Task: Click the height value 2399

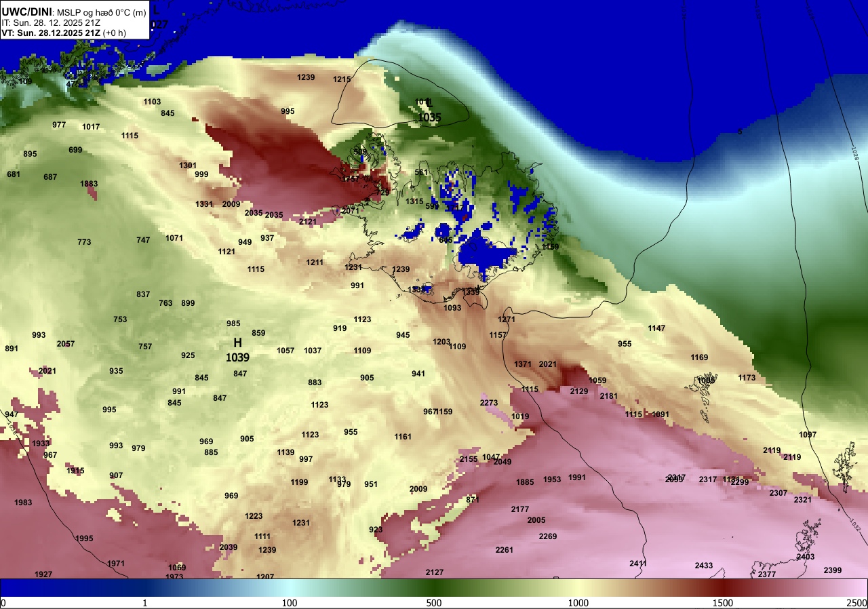Action: pyautogui.click(x=833, y=570)
